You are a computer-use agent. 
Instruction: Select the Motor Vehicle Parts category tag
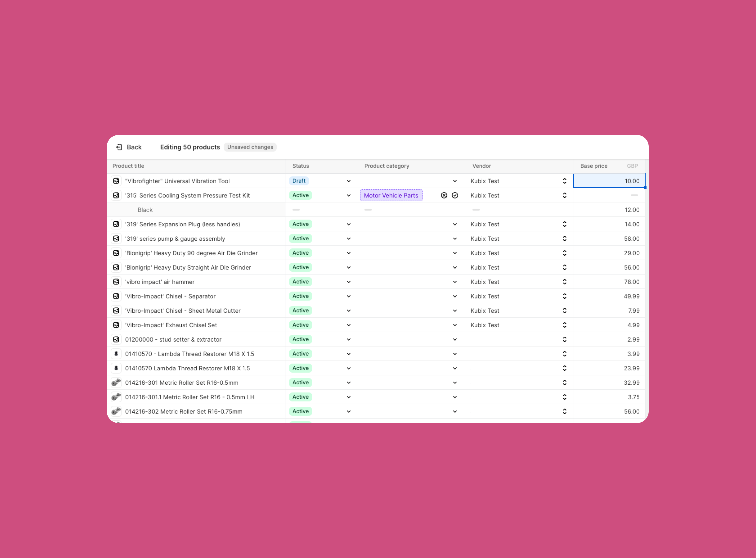tap(391, 195)
